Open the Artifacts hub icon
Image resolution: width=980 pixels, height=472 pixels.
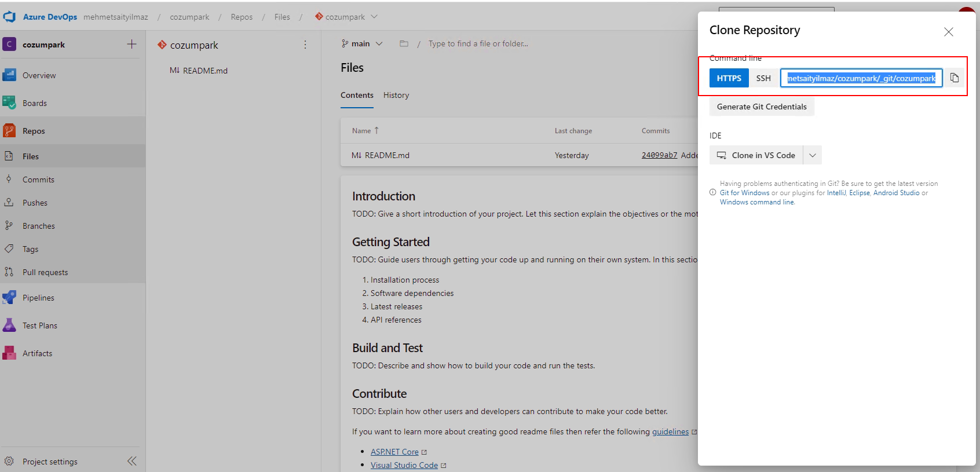pos(9,353)
